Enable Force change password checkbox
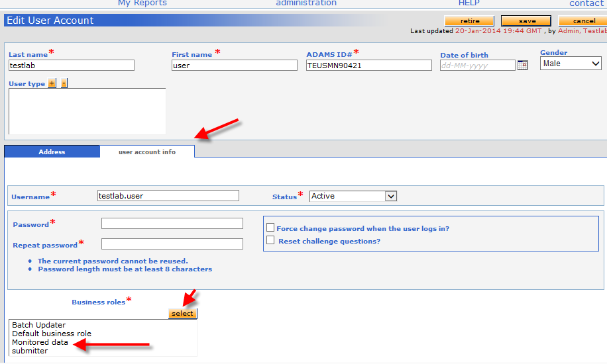This screenshot has height=364, width=607. [270, 228]
